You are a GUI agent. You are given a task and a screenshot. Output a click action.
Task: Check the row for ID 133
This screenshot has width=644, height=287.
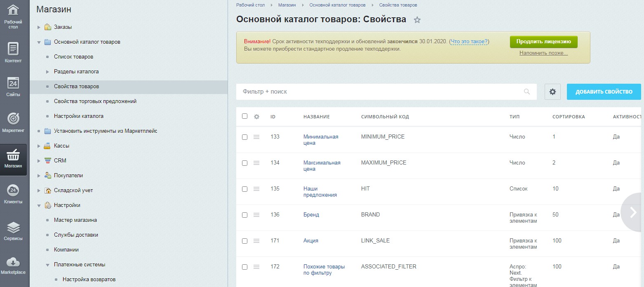tap(244, 137)
